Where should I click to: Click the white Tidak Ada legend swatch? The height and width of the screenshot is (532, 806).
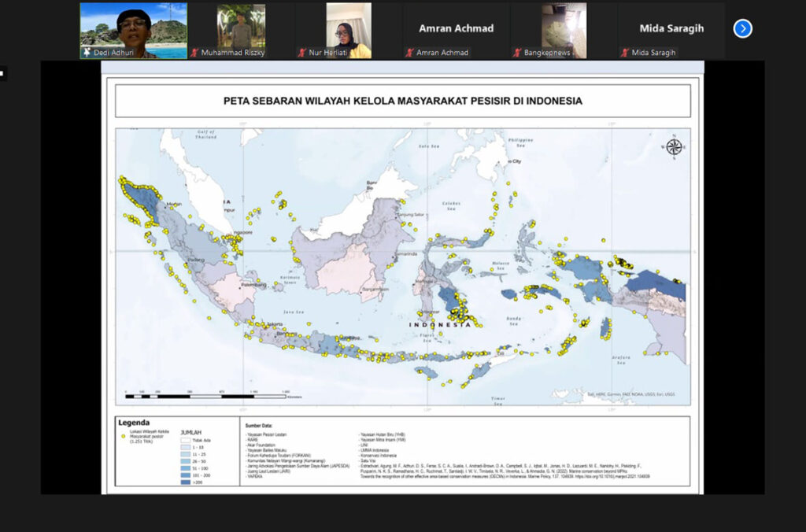[186, 441]
